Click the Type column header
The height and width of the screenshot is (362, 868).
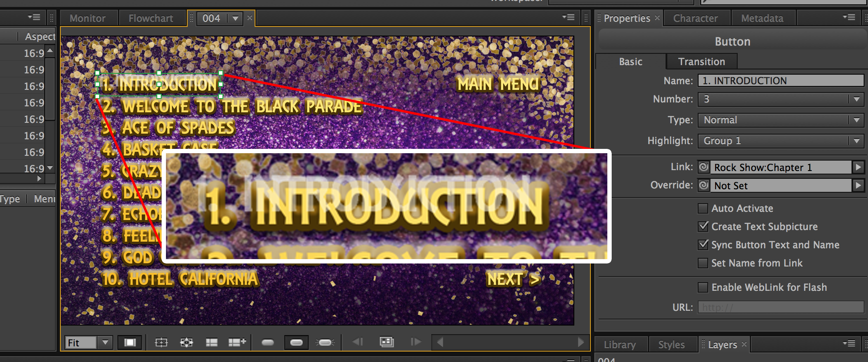pyautogui.click(x=10, y=199)
